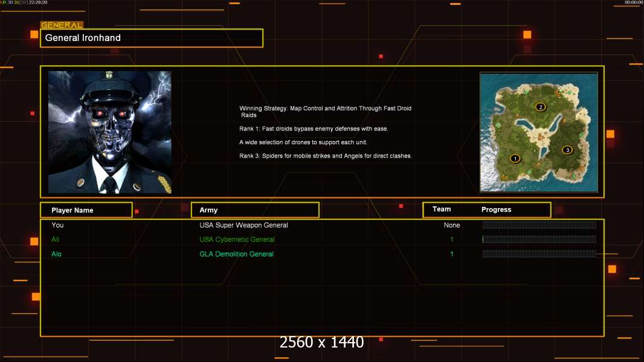
Task: Click the Progress column header
Action: [x=496, y=209]
